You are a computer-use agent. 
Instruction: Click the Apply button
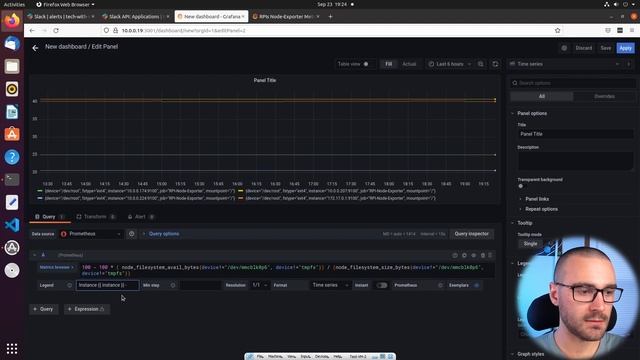(x=625, y=48)
